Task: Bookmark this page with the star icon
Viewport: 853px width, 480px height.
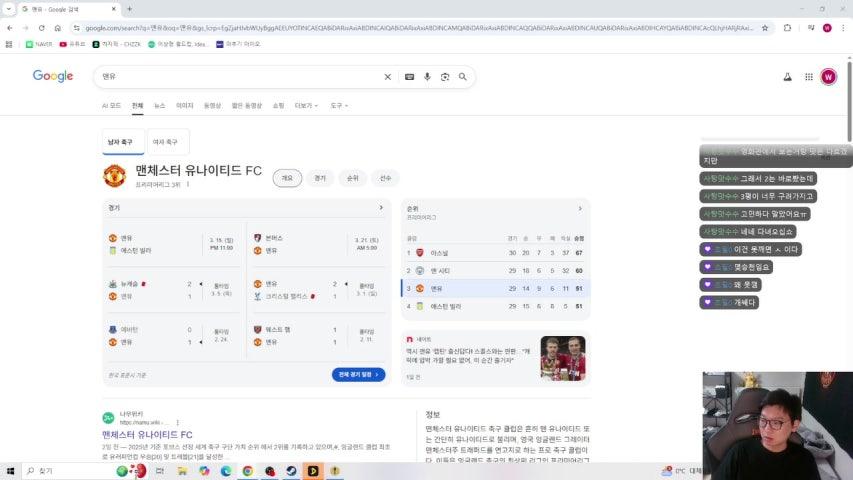Action: coord(765,28)
